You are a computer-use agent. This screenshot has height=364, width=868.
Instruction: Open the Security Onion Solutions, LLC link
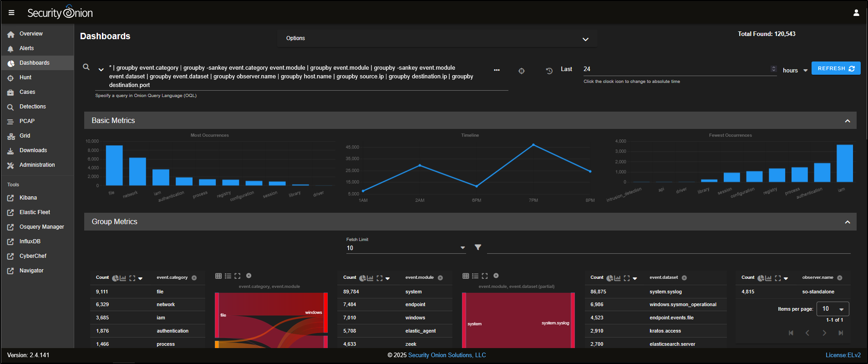tap(447, 355)
